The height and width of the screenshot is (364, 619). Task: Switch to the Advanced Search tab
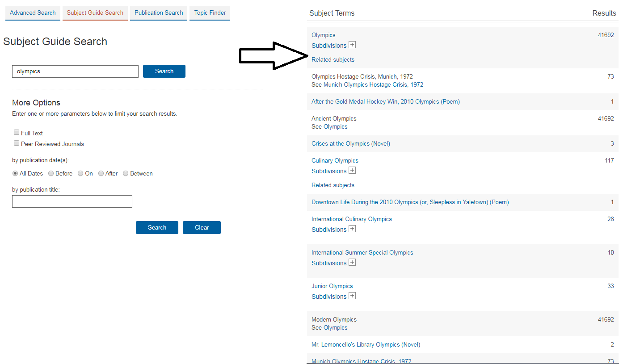33,13
